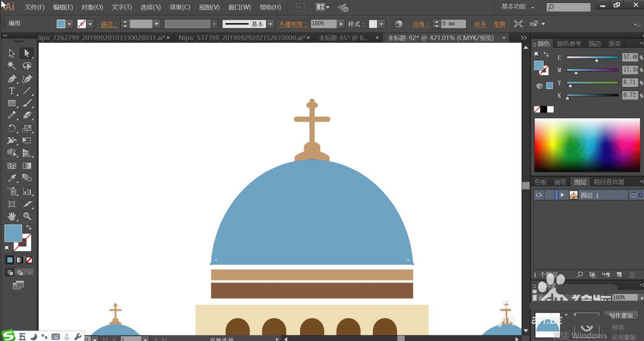The image size is (644, 341).
Task: Select the Gradient tool
Action: [x=27, y=166]
